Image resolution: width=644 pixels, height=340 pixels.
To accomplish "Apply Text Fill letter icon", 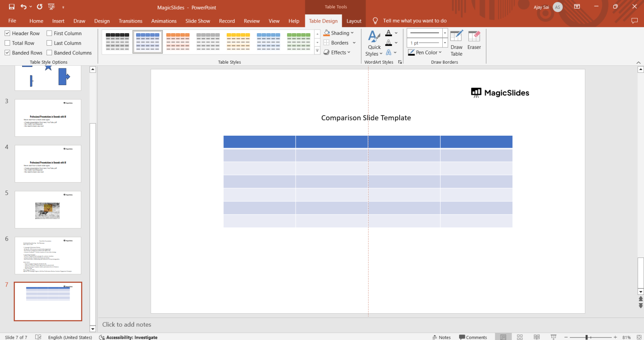I will coord(389,33).
